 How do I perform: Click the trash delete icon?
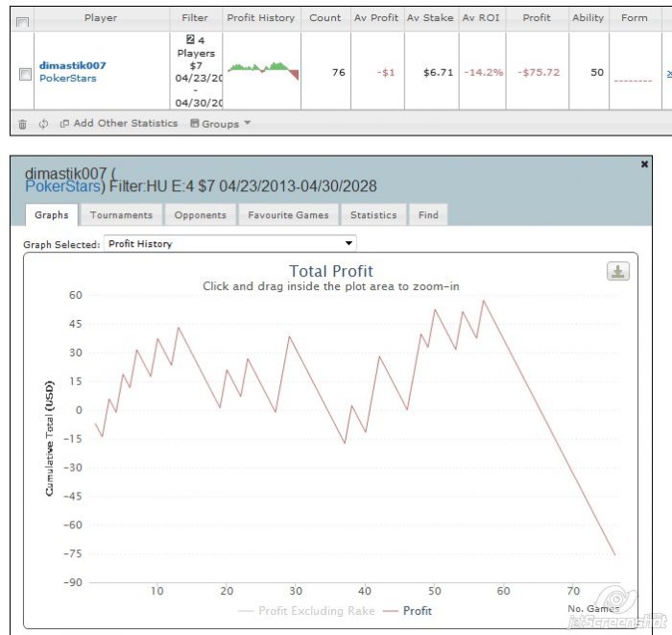23,124
